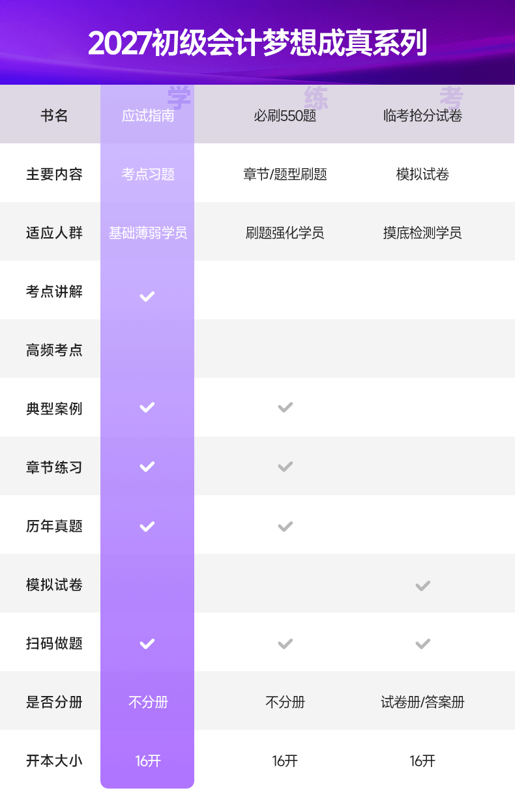Click the 临考抢分试卷 checkmark in 扫码做题 row

[422, 644]
